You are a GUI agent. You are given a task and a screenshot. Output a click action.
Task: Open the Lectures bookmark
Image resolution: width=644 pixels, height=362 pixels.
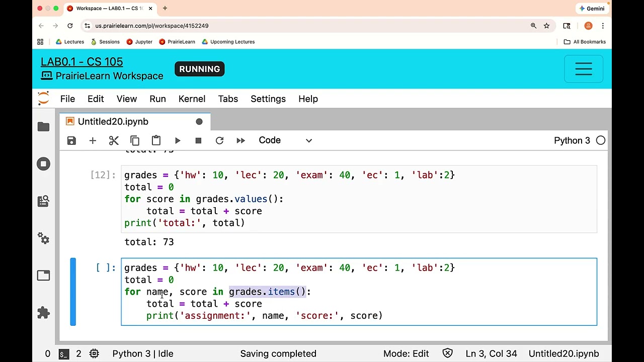[69, 42]
